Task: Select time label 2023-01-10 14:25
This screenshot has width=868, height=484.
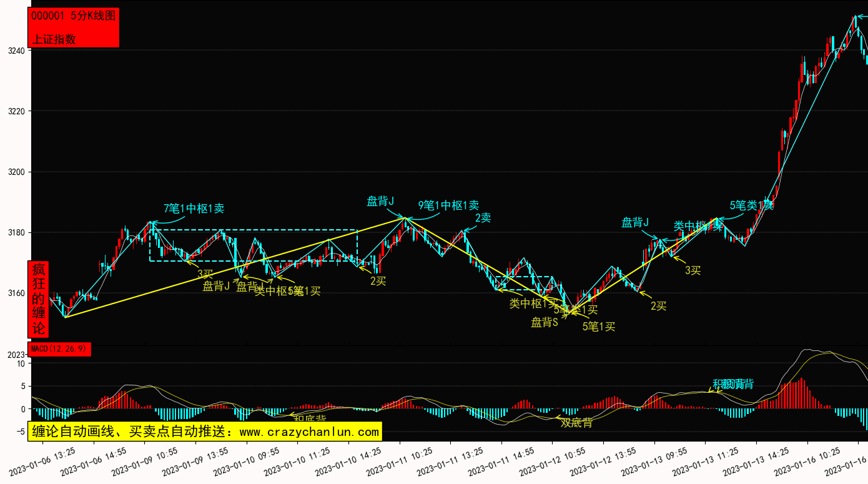Action: point(349,461)
